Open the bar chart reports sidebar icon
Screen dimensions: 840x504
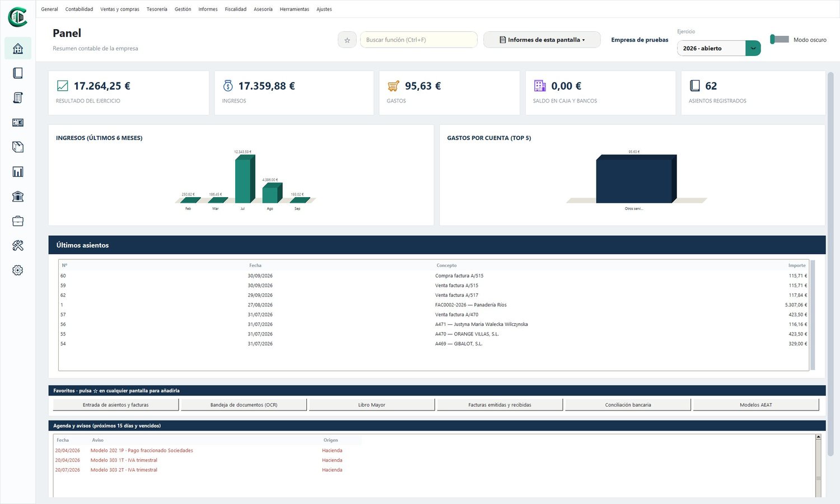[x=18, y=172]
